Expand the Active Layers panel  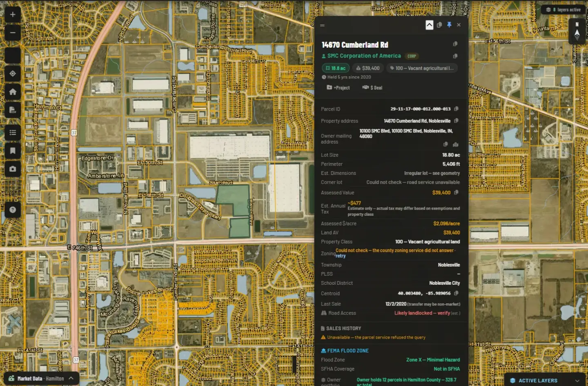coord(545,380)
